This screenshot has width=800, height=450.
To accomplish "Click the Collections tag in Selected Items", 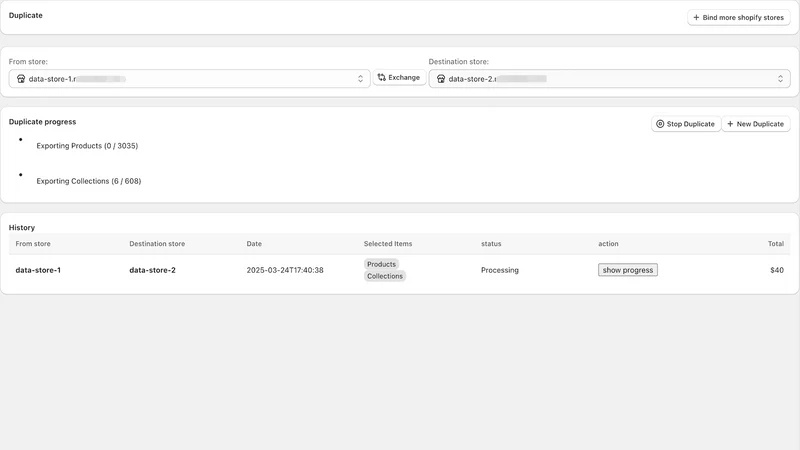I will (385, 276).
